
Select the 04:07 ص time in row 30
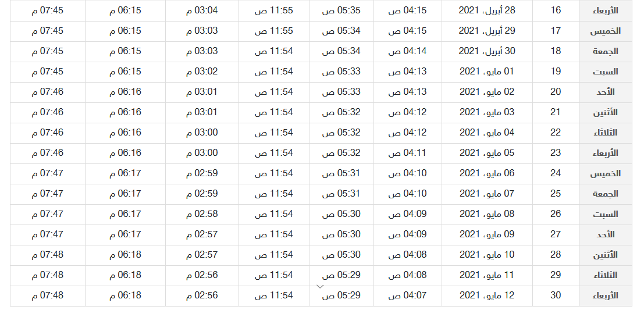[407, 295]
